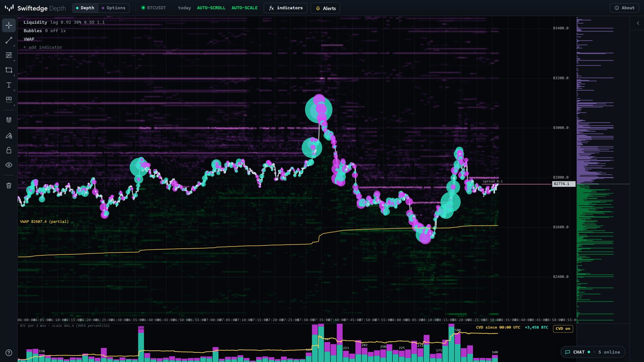Click the current price tag 82774.1
This screenshot has width=644, height=362.
click(x=563, y=184)
